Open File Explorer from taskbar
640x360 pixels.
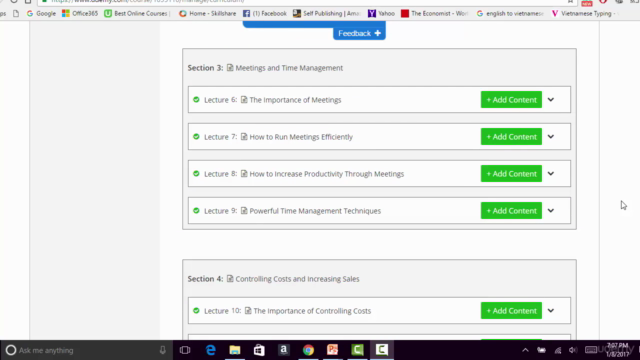point(235,350)
